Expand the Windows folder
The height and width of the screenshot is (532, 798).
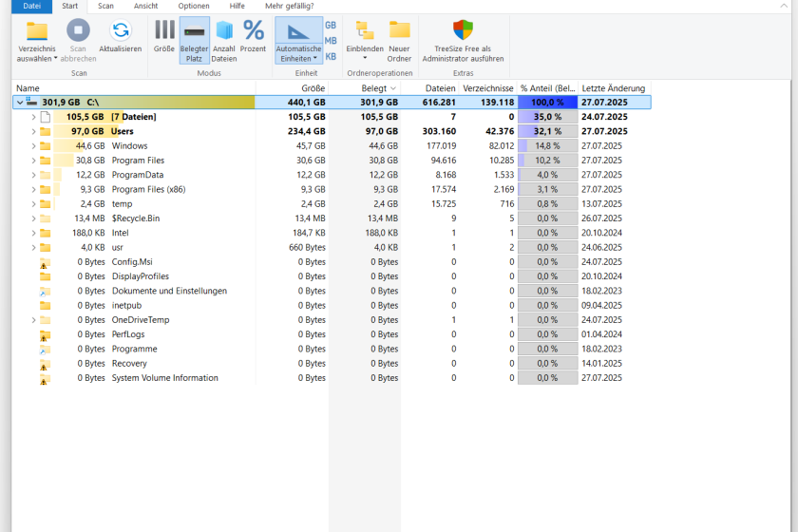point(33,146)
